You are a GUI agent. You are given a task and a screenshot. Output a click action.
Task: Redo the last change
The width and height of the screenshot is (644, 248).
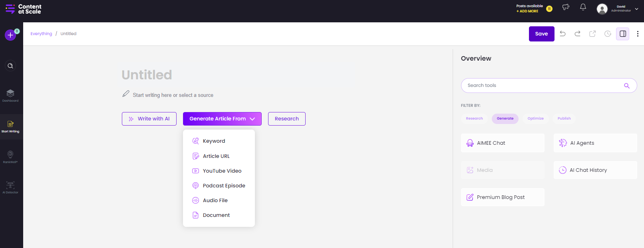(577, 34)
